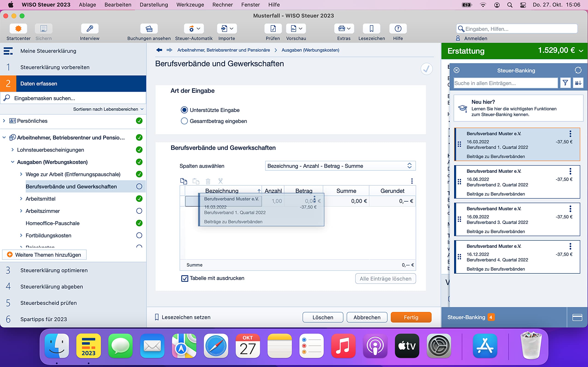Open the Spalten auswählen dropdown
This screenshot has height=367, width=588.
coord(340,166)
